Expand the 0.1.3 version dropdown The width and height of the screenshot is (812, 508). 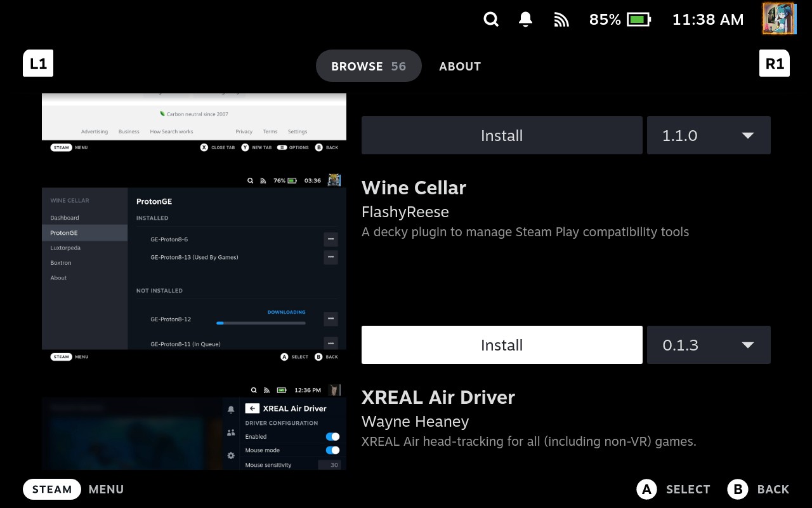[709, 345]
